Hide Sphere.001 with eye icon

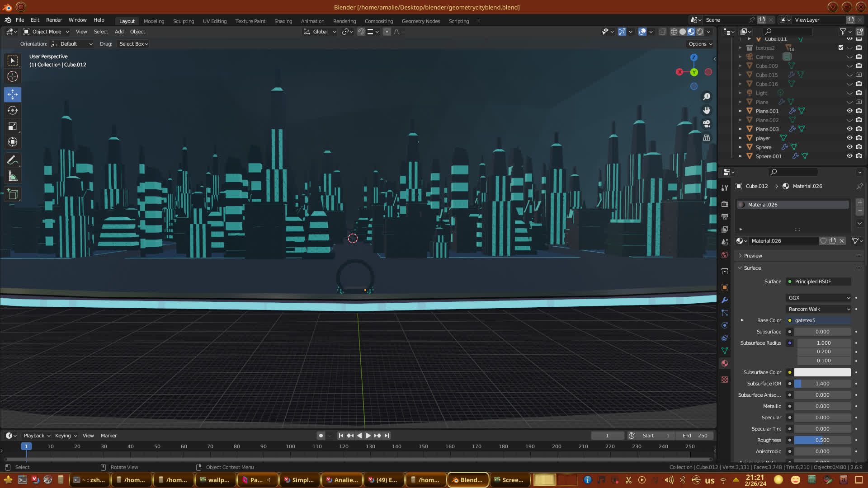pyautogui.click(x=849, y=156)
